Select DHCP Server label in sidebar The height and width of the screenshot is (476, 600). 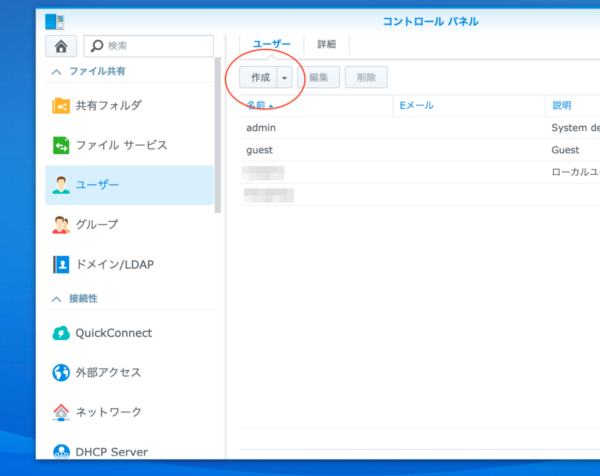(x=111, y=452)
